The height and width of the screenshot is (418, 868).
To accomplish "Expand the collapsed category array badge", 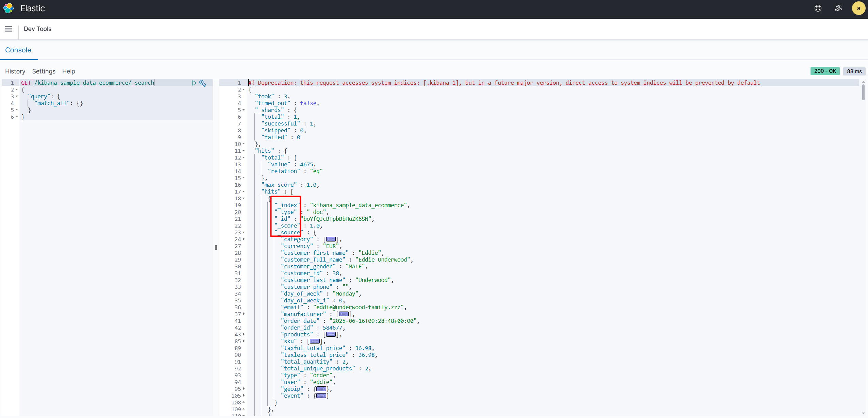I will coord(331,239).
